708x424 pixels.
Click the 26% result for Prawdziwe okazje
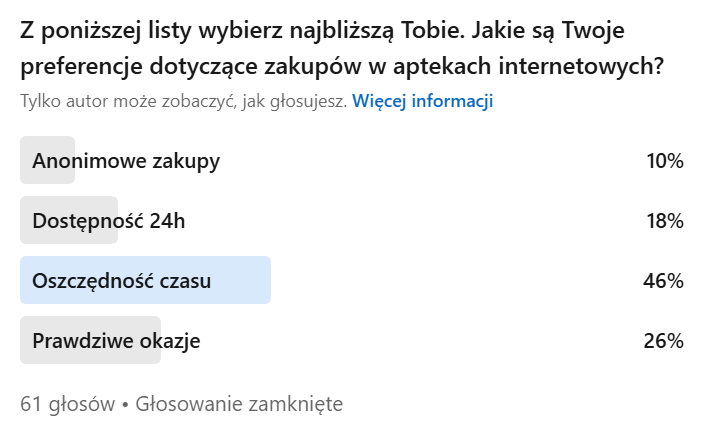pyautogui.click(x=663, y=341)
